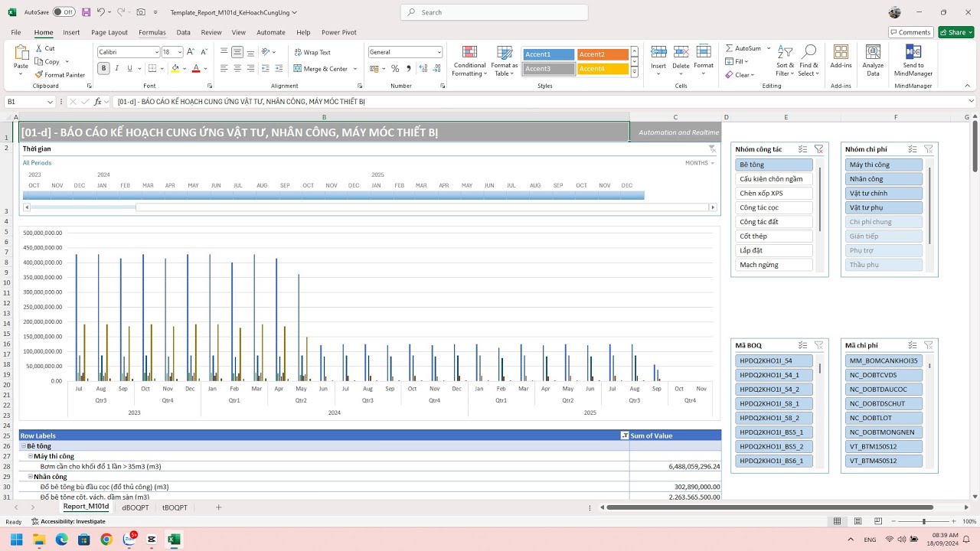Select Page Break Preview in status bar

click(877, 521)
